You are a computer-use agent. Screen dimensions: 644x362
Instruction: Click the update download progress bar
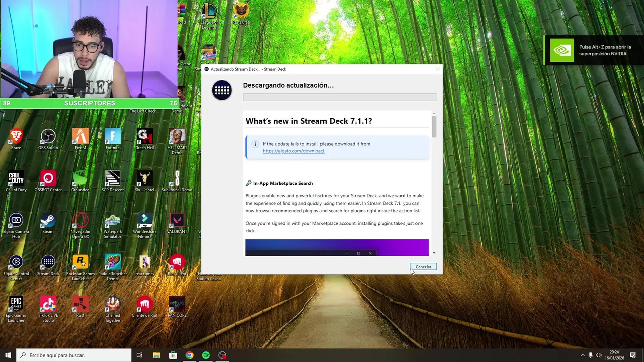pos(340,97)
